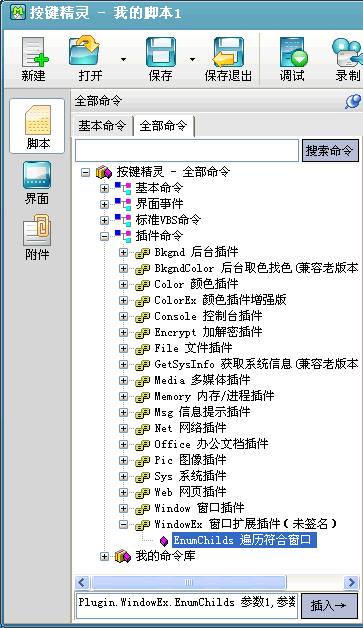Click the horizontal scrollbar thumb

coord(188,582)
